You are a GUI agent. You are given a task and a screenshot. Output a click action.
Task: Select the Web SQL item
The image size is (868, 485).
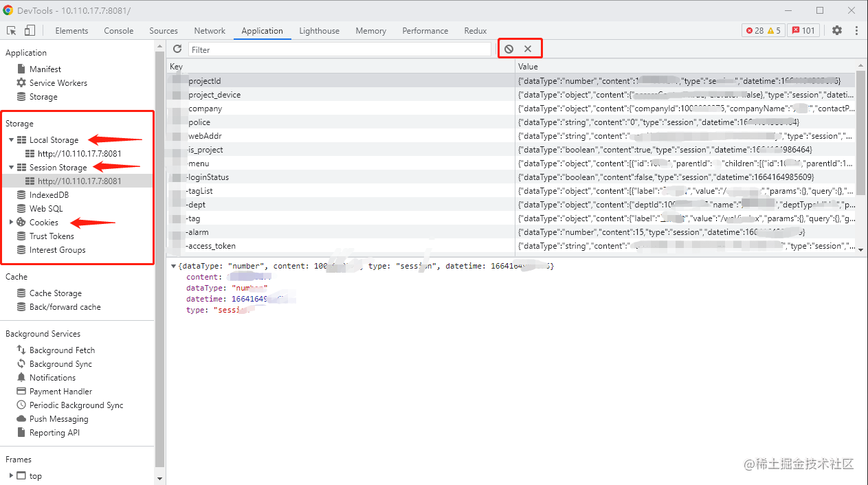coord(46,209)
